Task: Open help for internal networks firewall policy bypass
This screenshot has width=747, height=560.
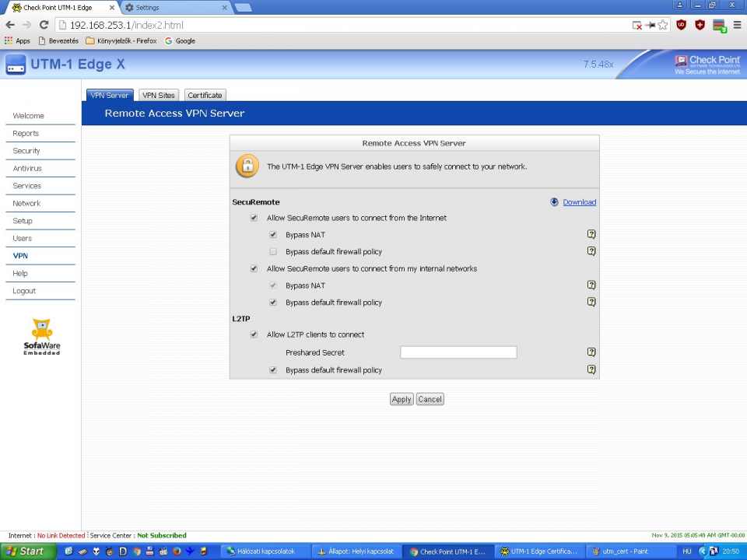Action: point(591,302)
